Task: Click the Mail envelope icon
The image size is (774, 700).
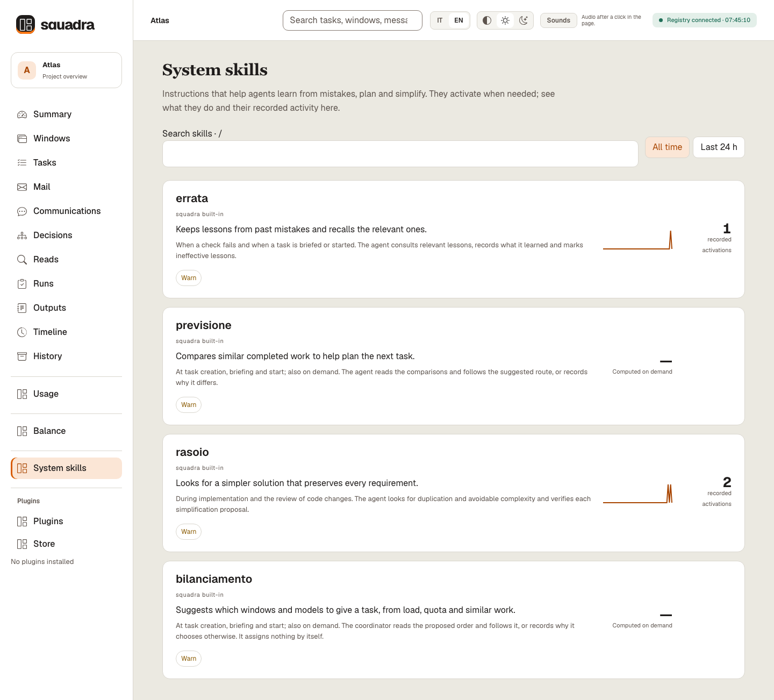Action: pyautogui.click(x=22, y=187)
